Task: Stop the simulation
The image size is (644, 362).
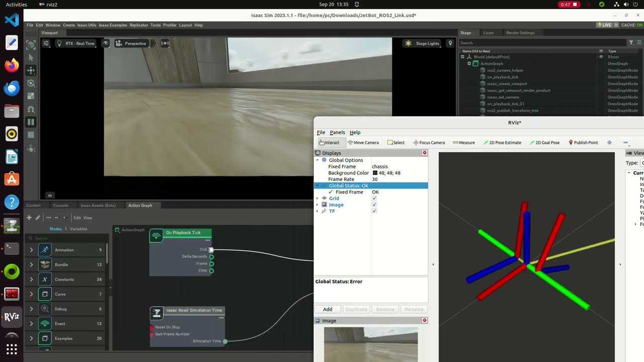Action: coord(31,135)
